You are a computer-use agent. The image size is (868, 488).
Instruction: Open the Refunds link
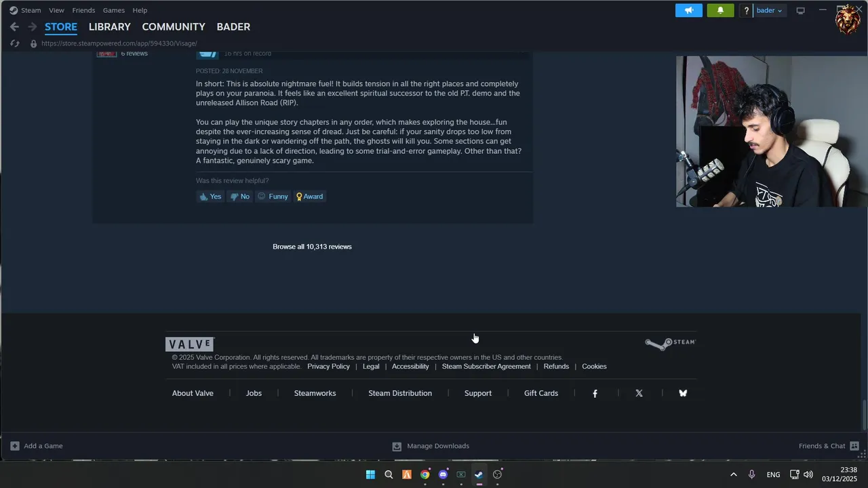point(556,367)
